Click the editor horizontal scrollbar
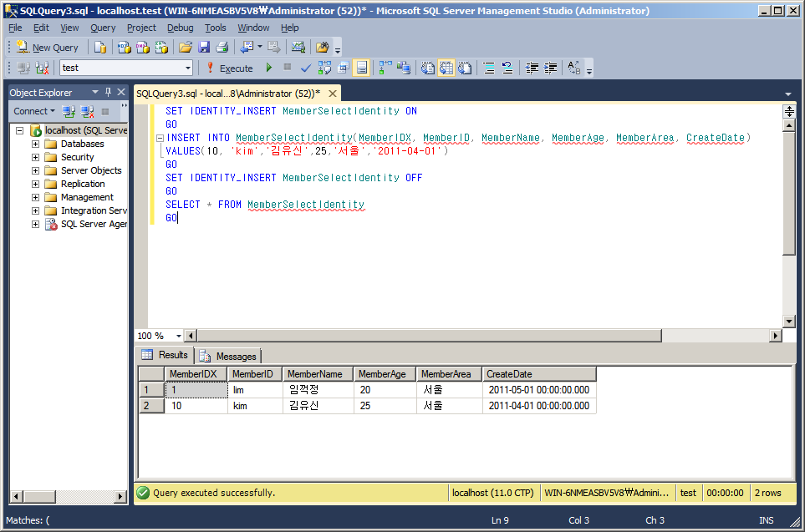This screenshot has height=532, width=805. pyautogui.click(x=429, y=336)
